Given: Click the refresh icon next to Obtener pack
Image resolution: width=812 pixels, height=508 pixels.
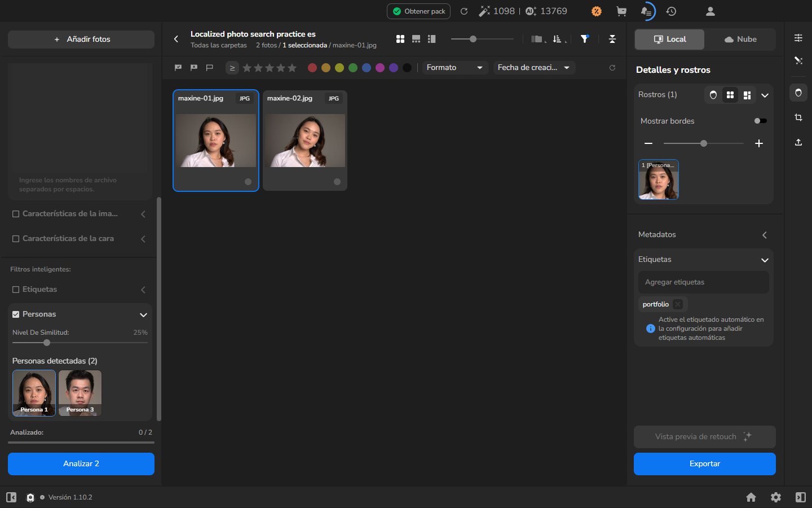Looking at the screenshot, I should 464,11.
